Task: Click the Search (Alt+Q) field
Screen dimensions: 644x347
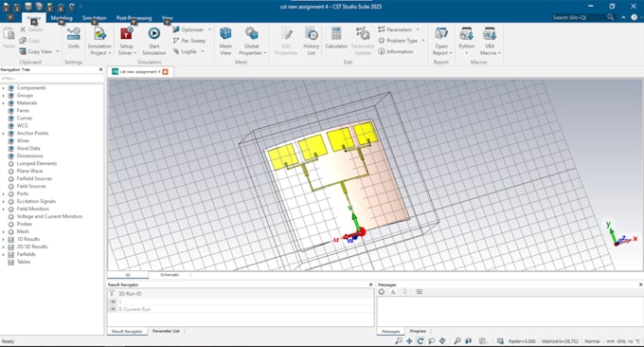Action: point(579,17)
